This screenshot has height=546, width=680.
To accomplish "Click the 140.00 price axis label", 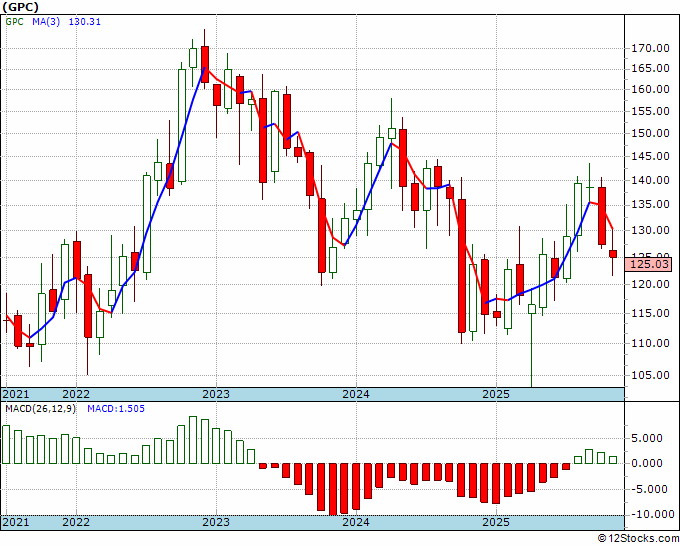I will (x=649, y=180).
